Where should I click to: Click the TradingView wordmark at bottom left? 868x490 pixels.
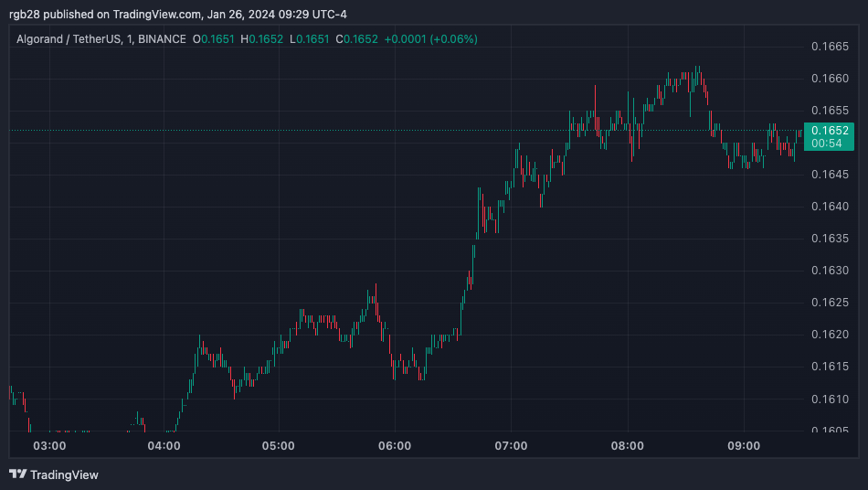(64, 474)
